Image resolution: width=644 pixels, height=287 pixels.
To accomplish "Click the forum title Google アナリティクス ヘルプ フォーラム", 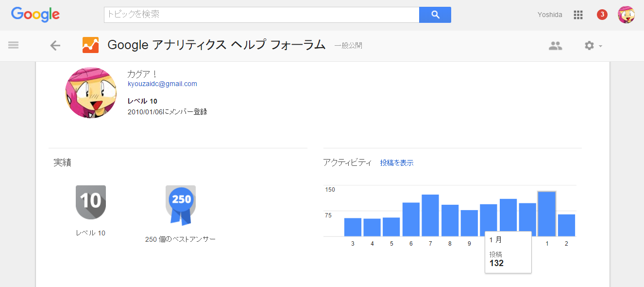I will pos(216,45).
